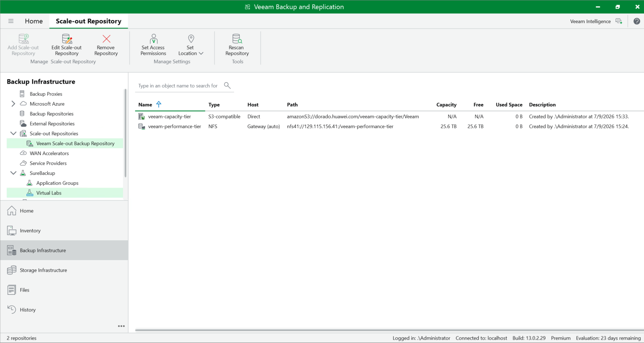Image resolution: width=644 pixels, height=343 pixels.
Task: Click the tree panel vertical scrollbar
Action: coord(126,133)
